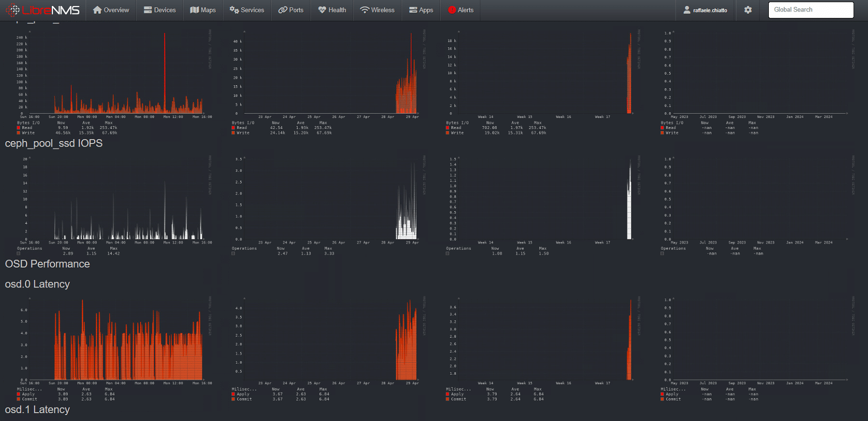Focus the Global Search field

[811, 10]
